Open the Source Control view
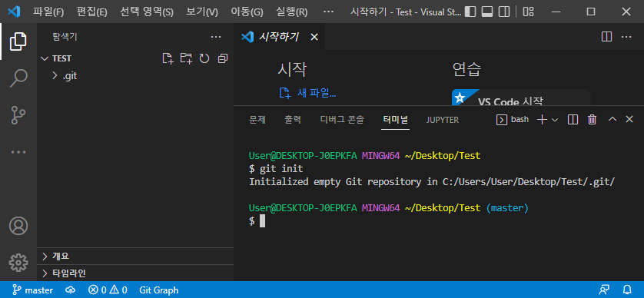Screen dimensions: 644x298 [18, 115]
